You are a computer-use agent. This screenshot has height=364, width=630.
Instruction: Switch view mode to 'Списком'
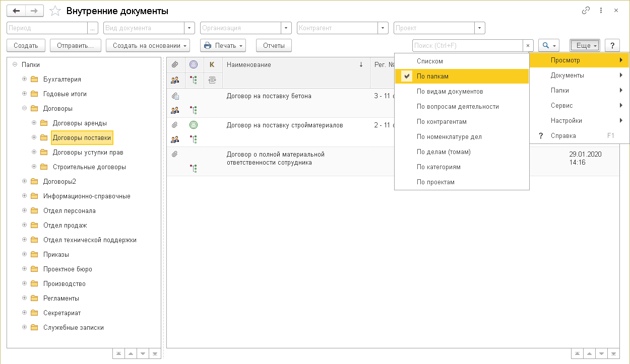pos(429,61)
